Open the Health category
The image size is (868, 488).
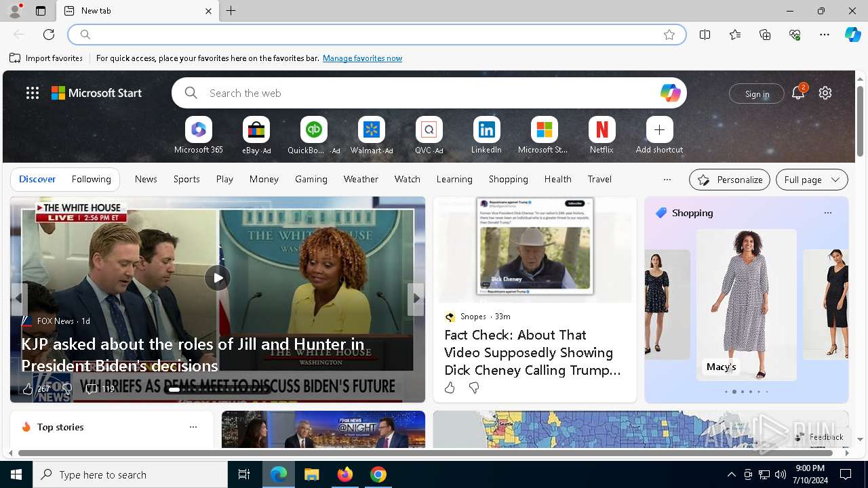pyautogui.click(x=557, y=179)
